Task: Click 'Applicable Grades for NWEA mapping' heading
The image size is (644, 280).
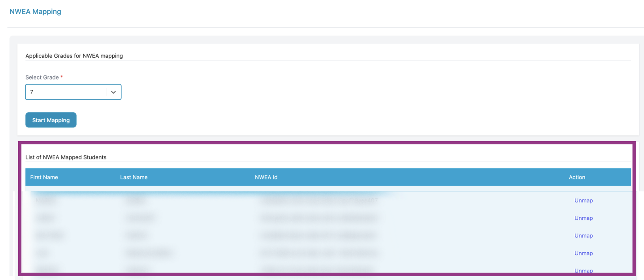Action: click(74, 56)
